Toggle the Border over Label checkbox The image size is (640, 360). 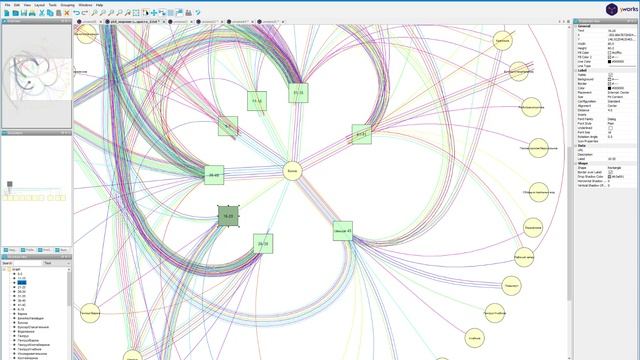click(611, 172)
